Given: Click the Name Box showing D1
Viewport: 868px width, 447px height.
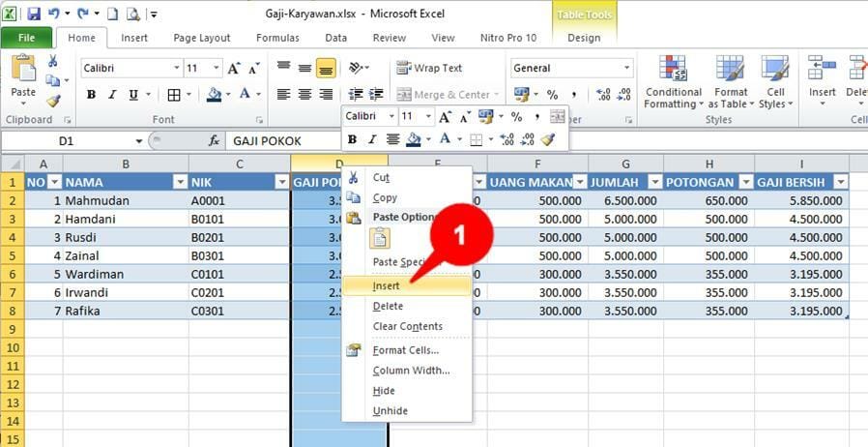Looking at the screenshot, I should pos(66,141).
